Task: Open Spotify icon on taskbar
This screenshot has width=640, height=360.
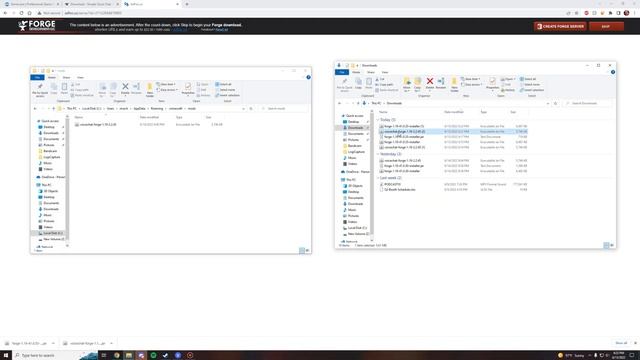Action: click(153, 356)
